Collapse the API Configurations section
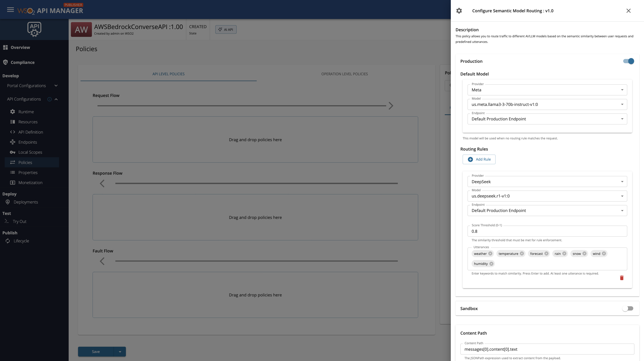This screenshot has width=644, height=361. click(56, 99)
